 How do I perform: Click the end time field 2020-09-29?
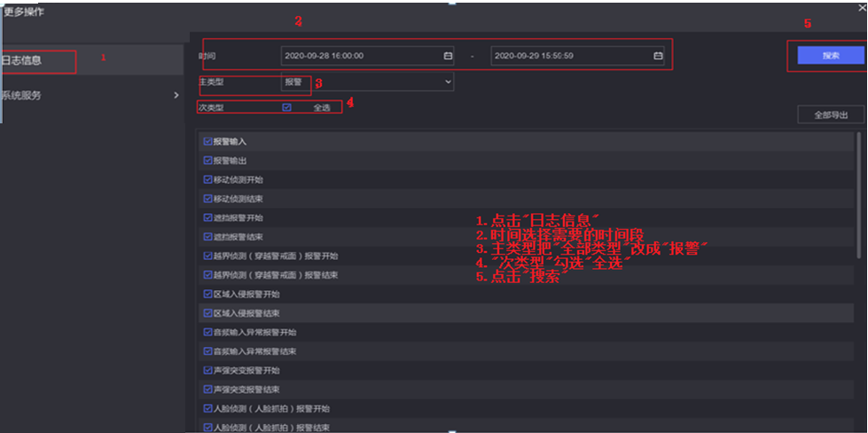tap(577, 56)
